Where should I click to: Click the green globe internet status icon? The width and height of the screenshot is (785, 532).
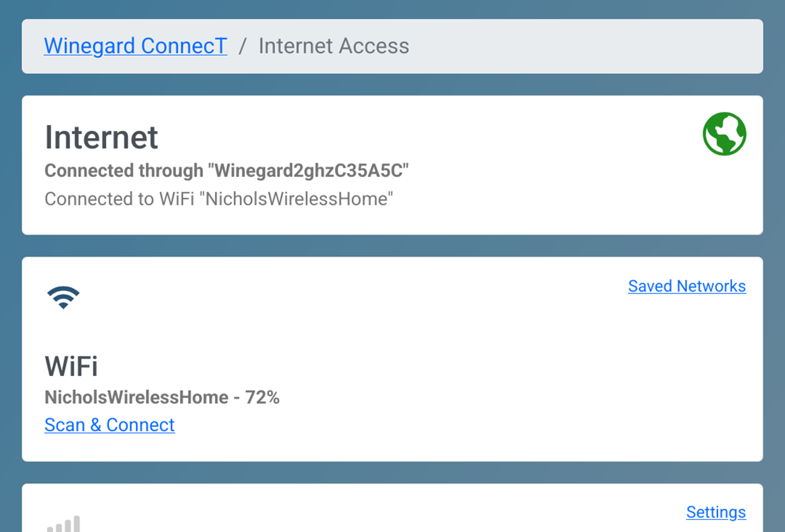(724, 134)
